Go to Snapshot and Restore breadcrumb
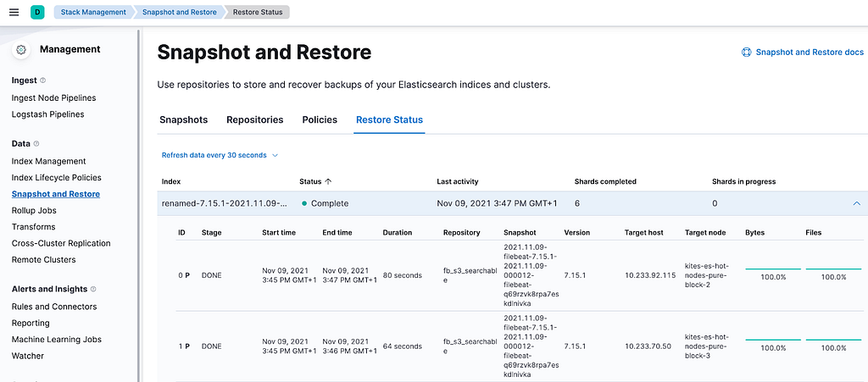This screenshot has height=382, width=868. point(180,12)
